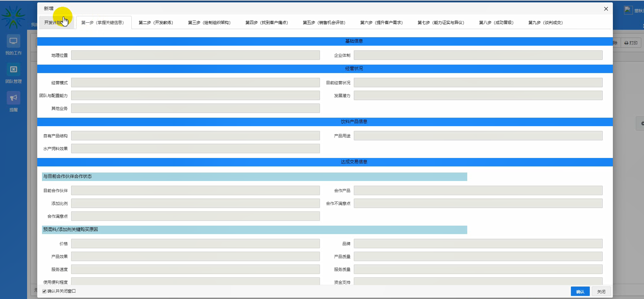Click the user avatar image at top right

pos(628,10)
